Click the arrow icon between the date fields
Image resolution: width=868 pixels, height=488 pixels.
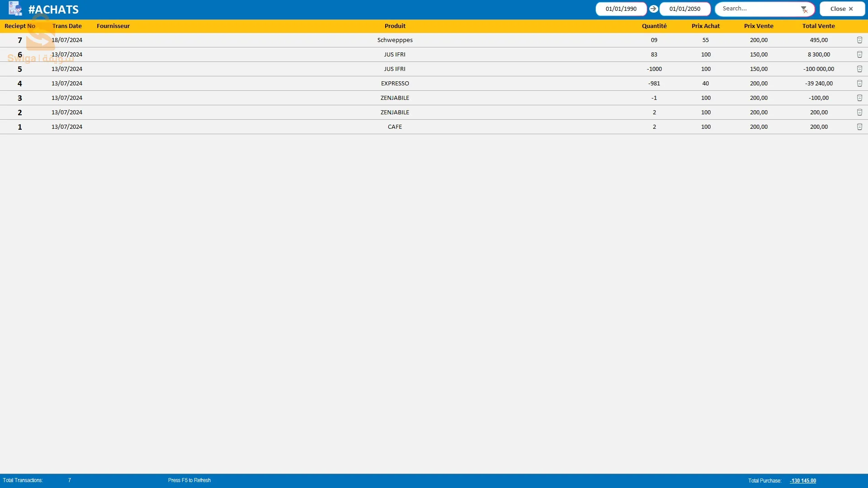[653, 8]
